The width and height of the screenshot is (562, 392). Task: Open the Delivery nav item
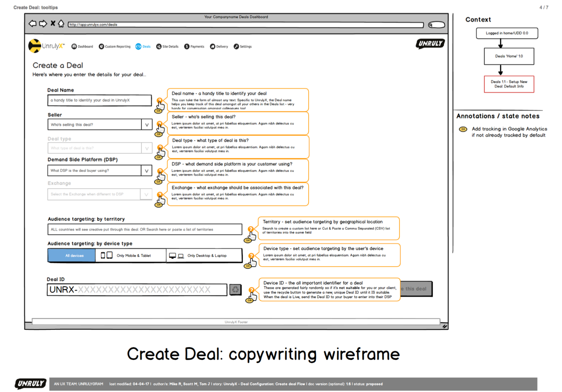(219, 46)
